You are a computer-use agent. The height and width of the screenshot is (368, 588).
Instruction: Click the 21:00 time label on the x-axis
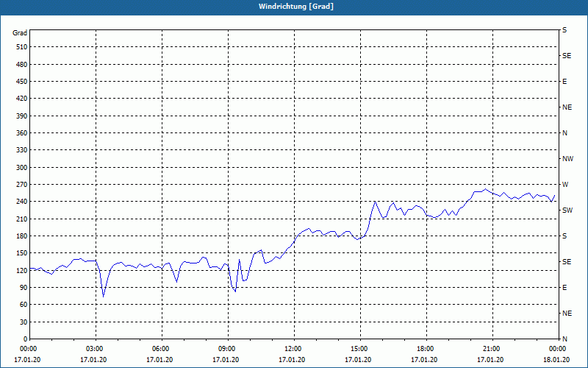(x=490, y=349)
